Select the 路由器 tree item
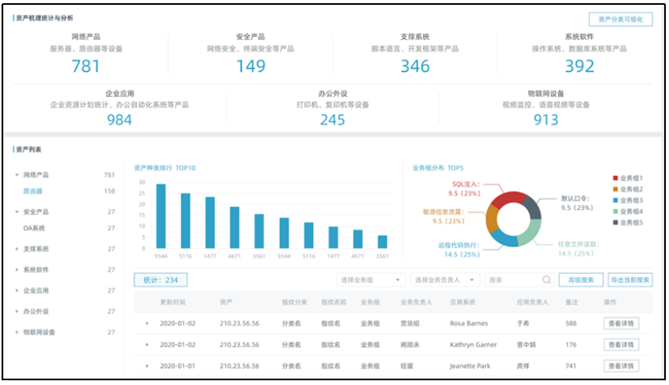 [x=33, y=191]
